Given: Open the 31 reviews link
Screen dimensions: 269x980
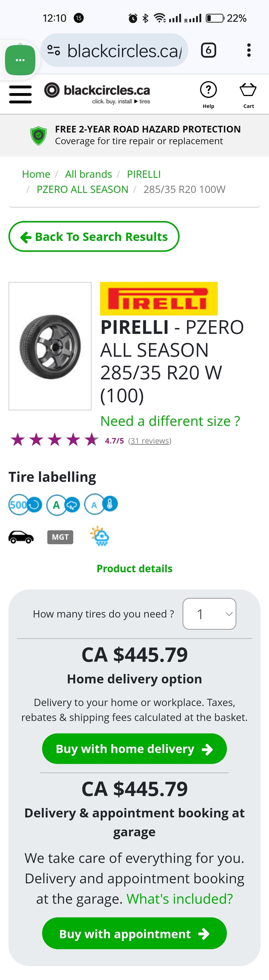Looking at the screenshot, I should (x=150, y=441).
